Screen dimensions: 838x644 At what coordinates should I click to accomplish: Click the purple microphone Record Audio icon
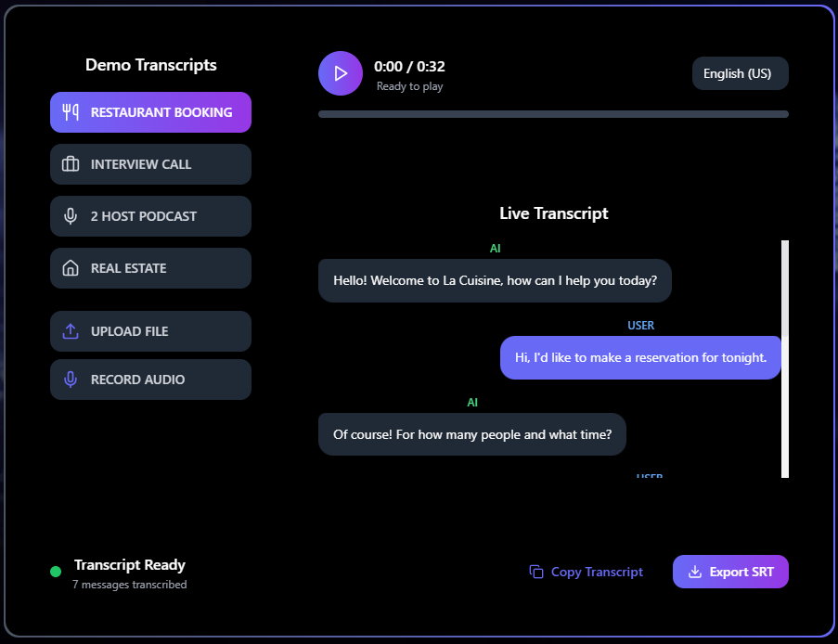(70, 380)
